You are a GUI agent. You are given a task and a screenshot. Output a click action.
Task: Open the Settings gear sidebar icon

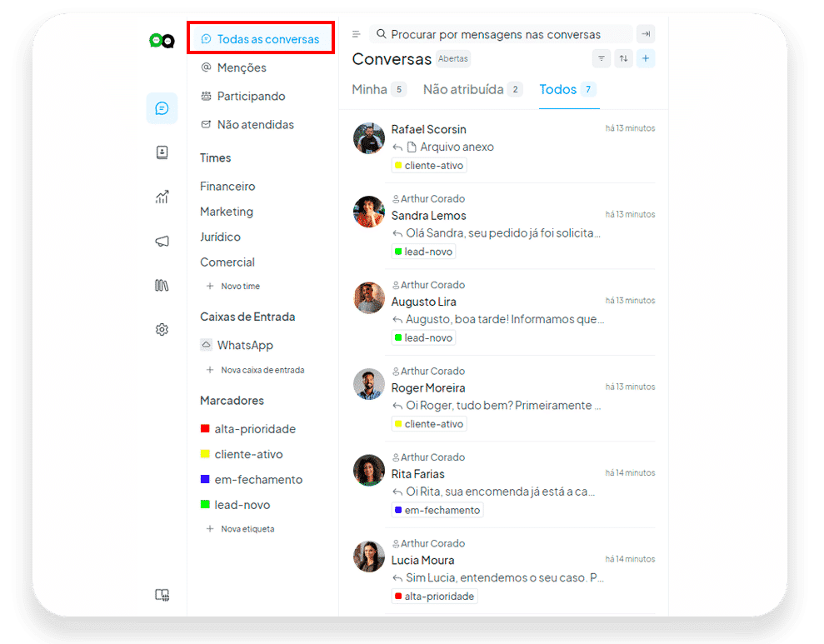click(162, 329)
